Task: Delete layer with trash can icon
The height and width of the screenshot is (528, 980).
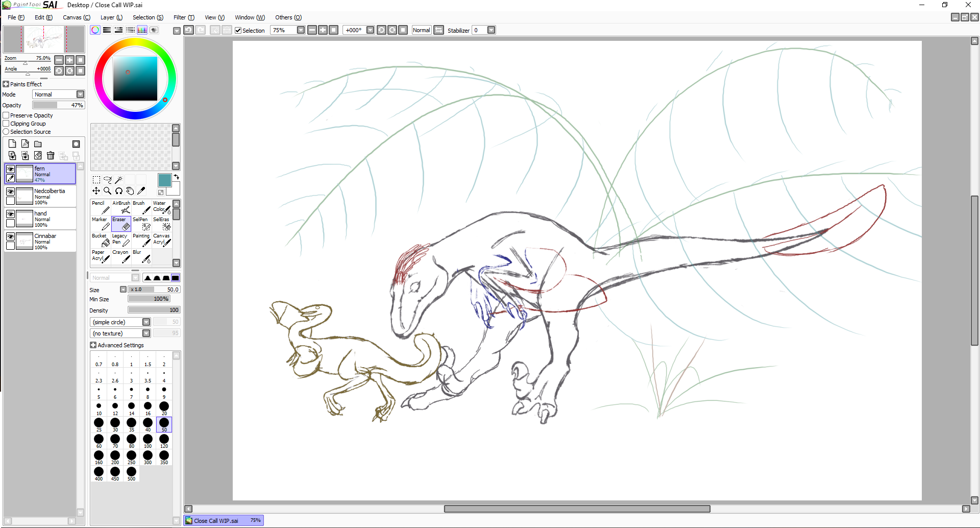Action: [51, 156]
